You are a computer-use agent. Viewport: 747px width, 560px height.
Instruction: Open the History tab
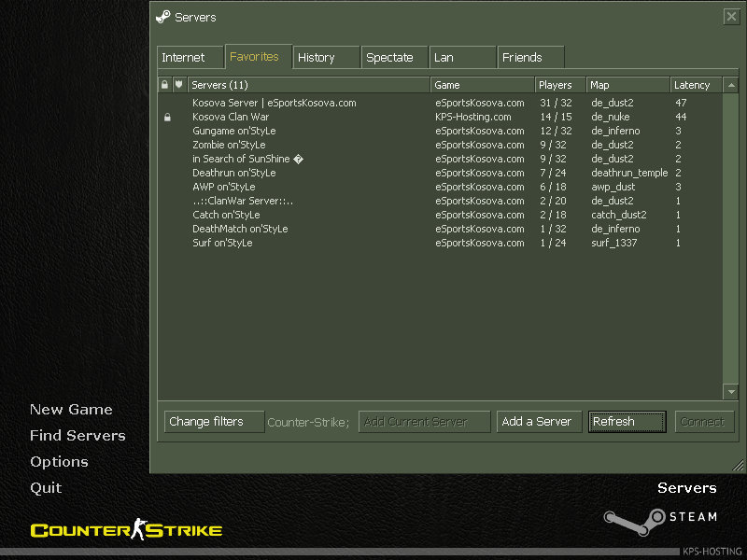point(326,58)
